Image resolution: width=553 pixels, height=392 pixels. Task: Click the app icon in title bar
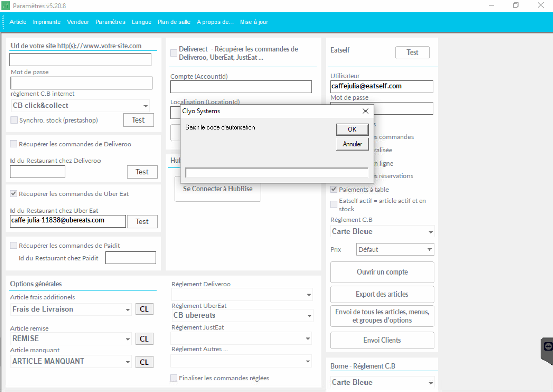[x=6, y=6]
